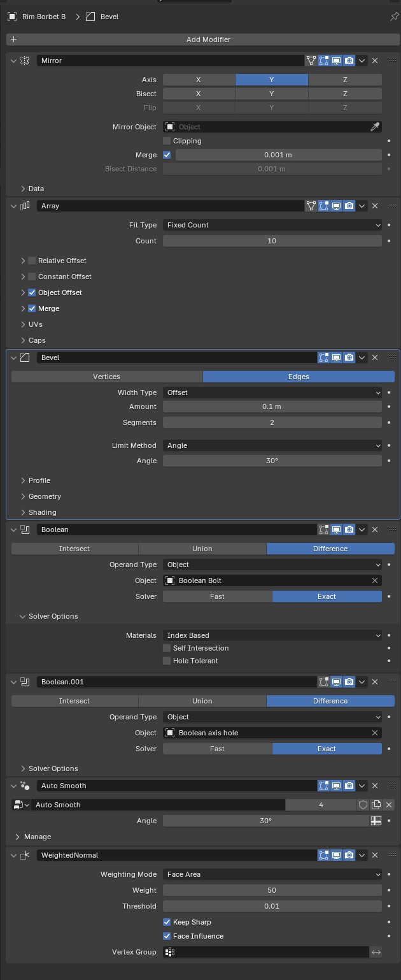The height and width of the screenshot is (980, 401).
Task: Open the Weighting Mode dropdown
Action: click(x=272, y=874)
